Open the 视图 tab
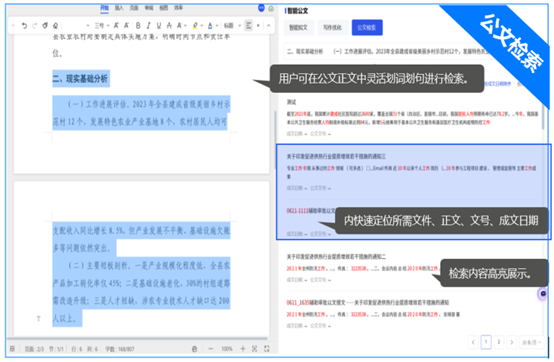The height and width of the screenshot is (362, 554). pos(164,7)
